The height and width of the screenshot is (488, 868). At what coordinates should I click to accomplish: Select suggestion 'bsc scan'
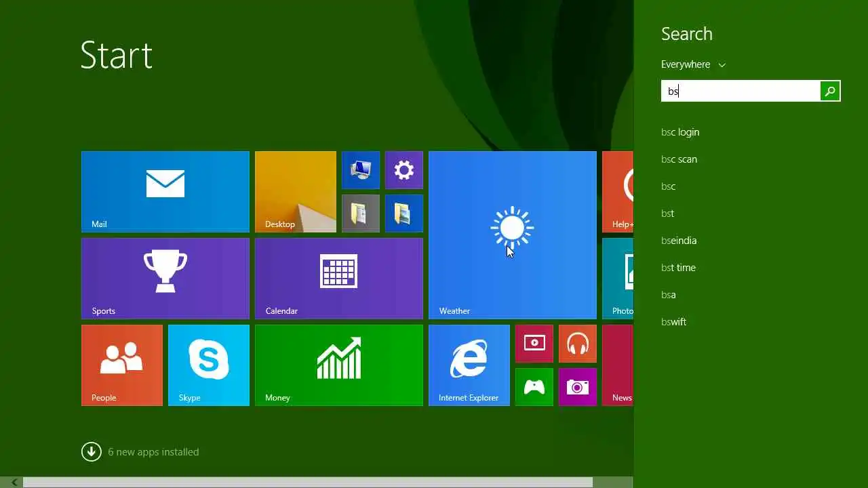(679, 159)
